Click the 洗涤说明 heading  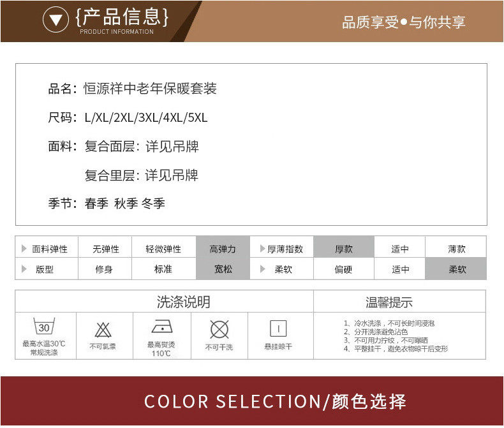184,302
